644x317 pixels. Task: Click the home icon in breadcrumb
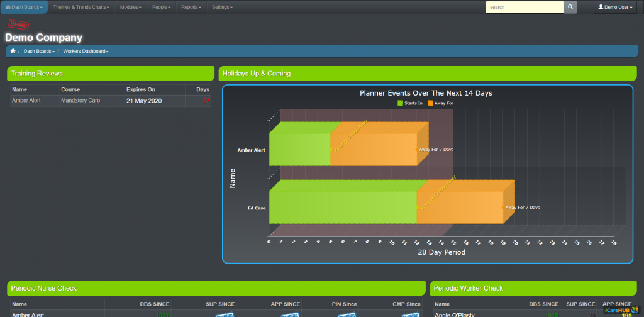13,51
